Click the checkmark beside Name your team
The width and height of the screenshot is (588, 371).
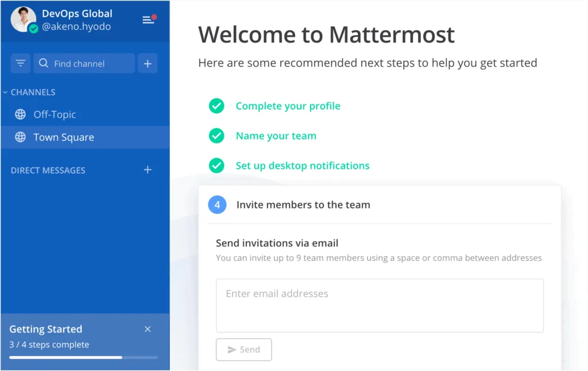pos(216,136)
